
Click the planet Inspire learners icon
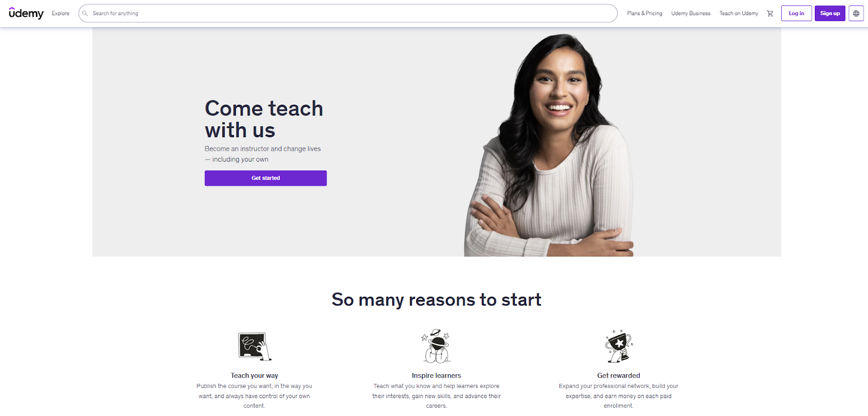tap(436, 346)
